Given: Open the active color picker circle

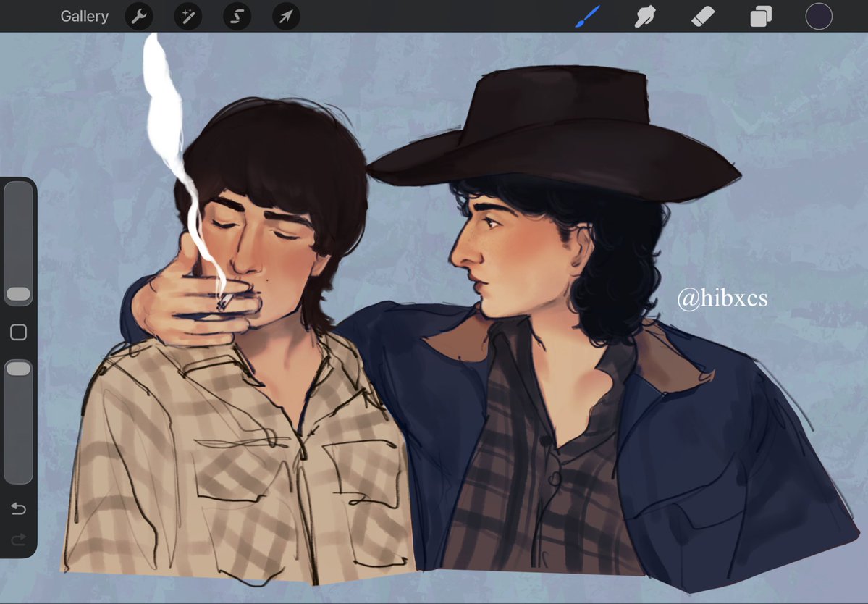Looking at the screenshot, I should pos(819,16).
